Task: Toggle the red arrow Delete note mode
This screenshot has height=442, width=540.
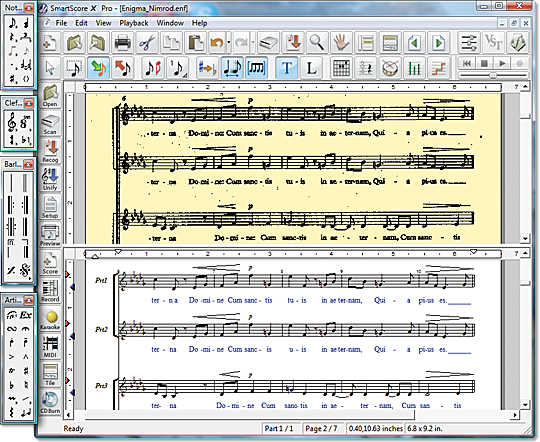Action: tap(123, 68)
